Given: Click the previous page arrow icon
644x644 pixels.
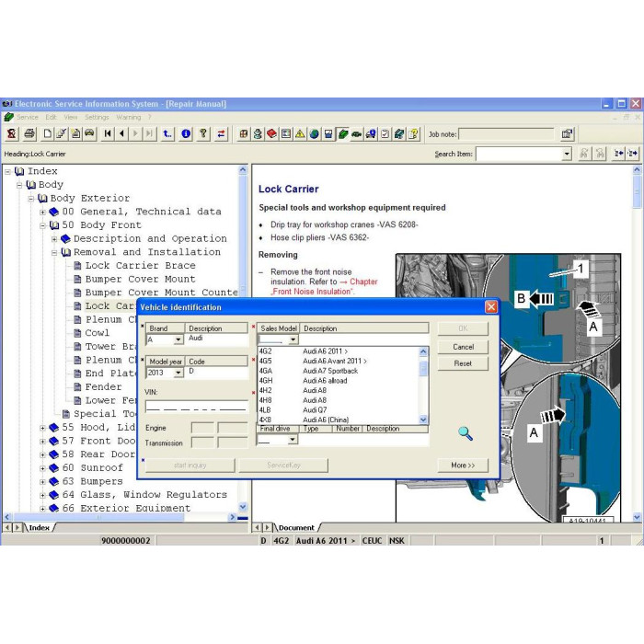Looking at the screenshot, I should (122, 133).
